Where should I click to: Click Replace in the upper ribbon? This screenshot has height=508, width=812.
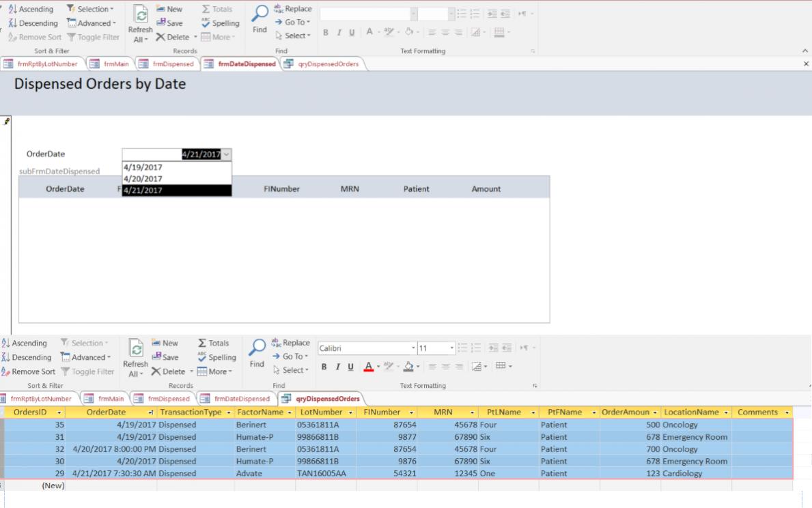[x=292, y=9]
